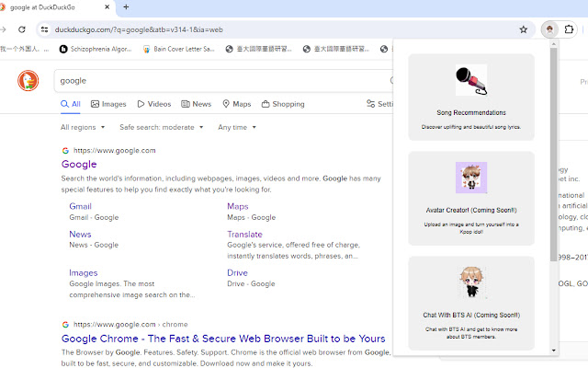Reload the page with the refresh icon
Image resolution: width=588 pixels, height=368 pixels.
coord(22,29)
